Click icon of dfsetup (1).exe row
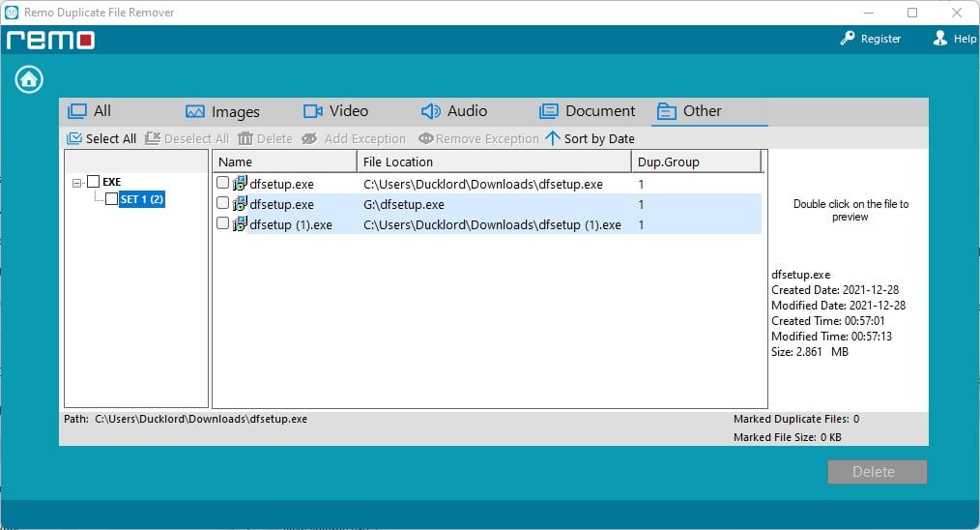 point(240,224)
